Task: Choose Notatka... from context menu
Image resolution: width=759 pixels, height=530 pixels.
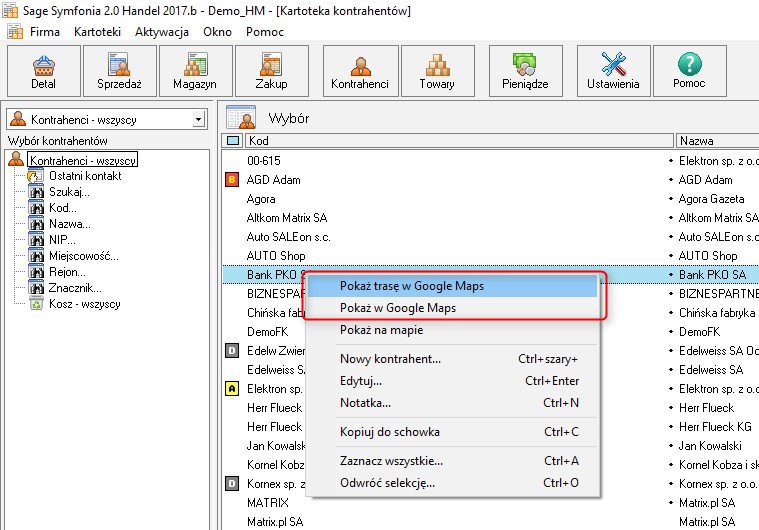Action: (453, 403)
